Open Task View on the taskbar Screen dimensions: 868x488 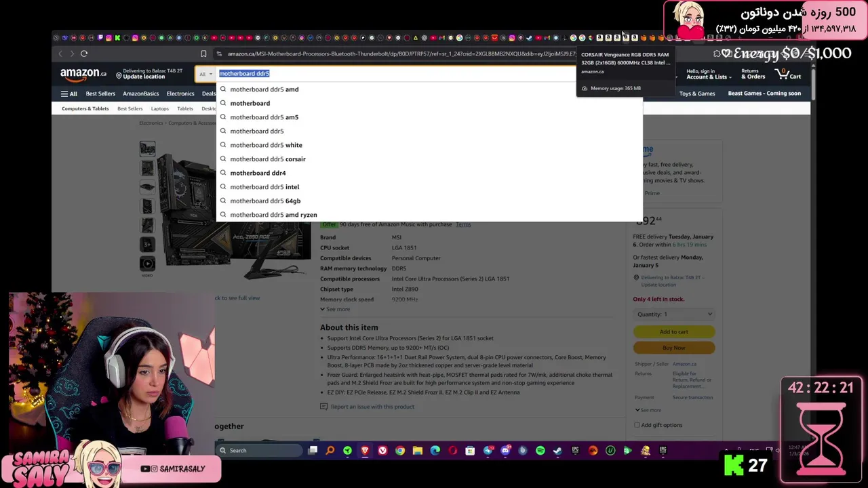[313, 450]
